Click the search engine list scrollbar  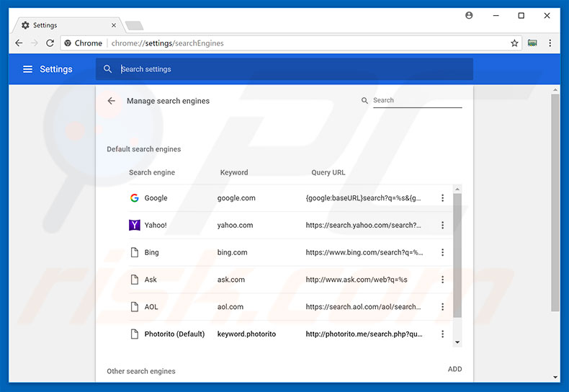click(x=457, y=252)
